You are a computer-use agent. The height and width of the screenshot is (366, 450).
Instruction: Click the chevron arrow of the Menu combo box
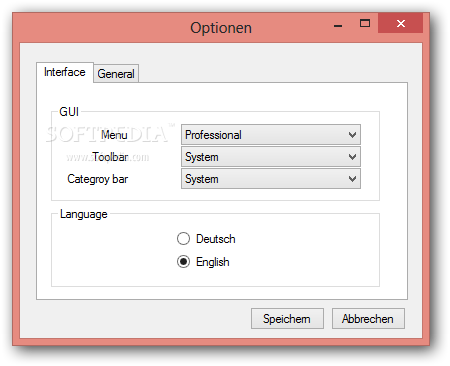click(352, 135)
